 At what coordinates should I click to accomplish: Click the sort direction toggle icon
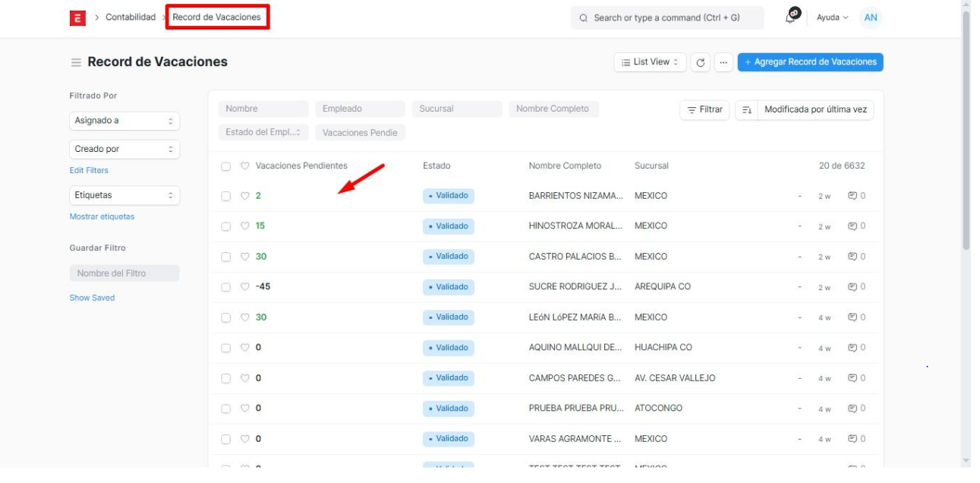[x=746, y=110]
